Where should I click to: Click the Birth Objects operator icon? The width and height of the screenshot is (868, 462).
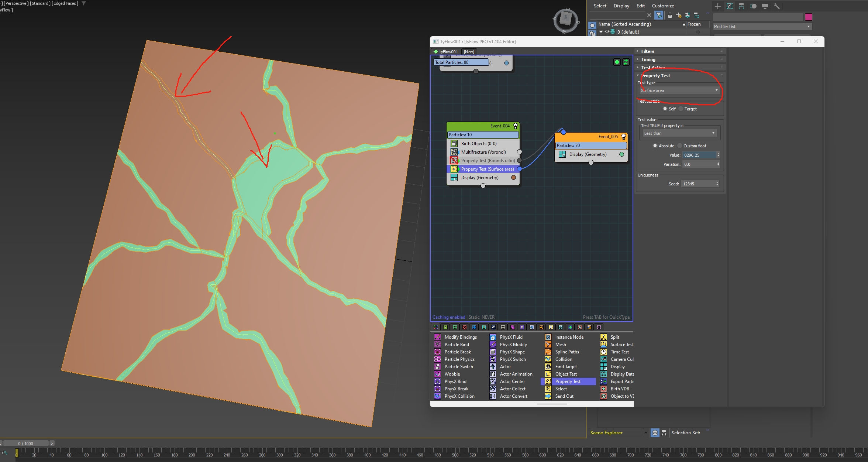(x=454, y=144)
